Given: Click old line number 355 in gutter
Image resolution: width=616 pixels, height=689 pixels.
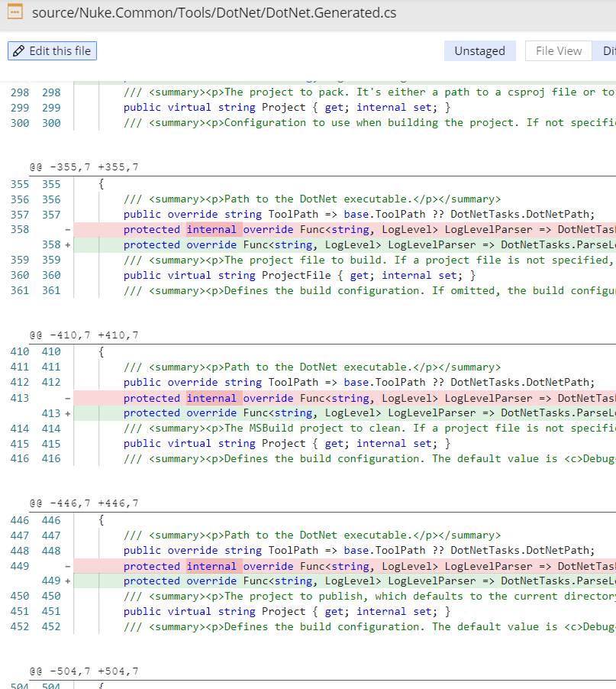Looking at the screenshot, I should pyautogui.click(x=20, y=184).
